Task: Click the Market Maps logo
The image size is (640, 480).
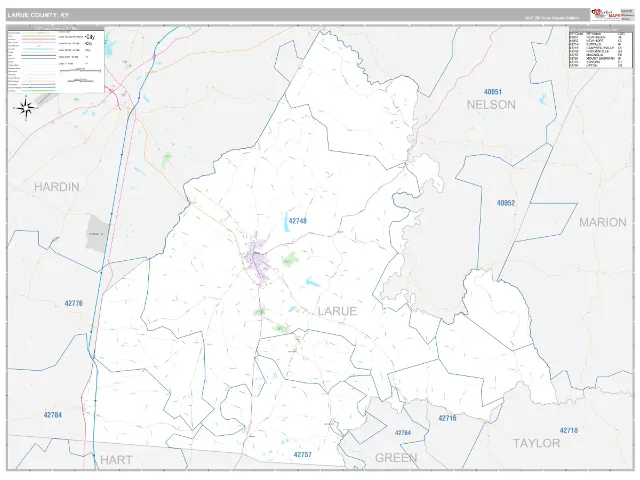Action: pyautogui.click(x=606, y=14)
